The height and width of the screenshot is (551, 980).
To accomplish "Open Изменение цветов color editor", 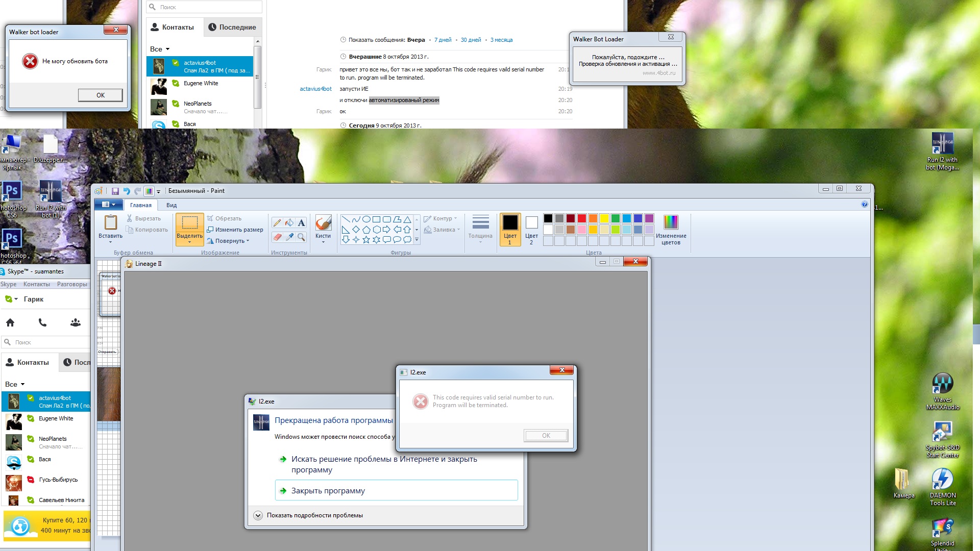I will (671, 230).
